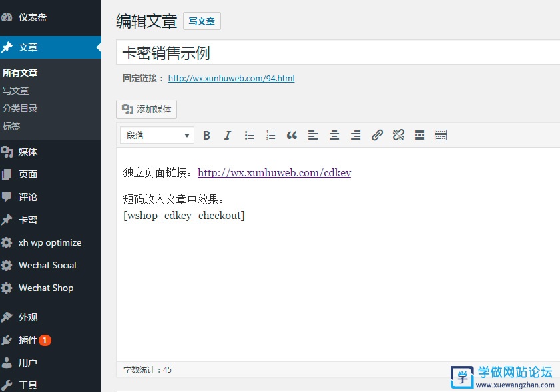Select 所有文章 in the sidebar

click(24, 72)
